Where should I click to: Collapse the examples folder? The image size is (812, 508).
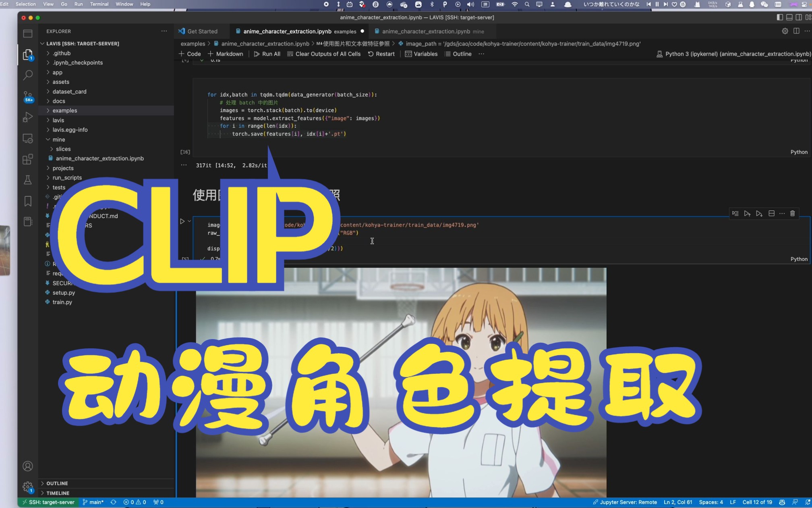click(x=64, y=110)
